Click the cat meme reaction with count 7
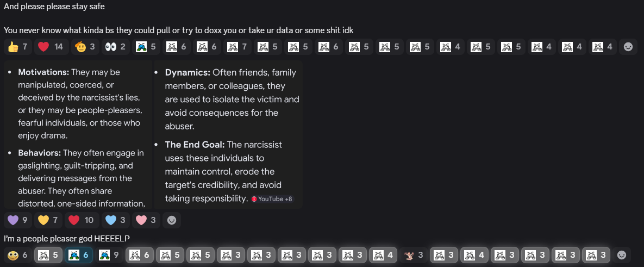644x267 pixels. (x=237, y=47)
